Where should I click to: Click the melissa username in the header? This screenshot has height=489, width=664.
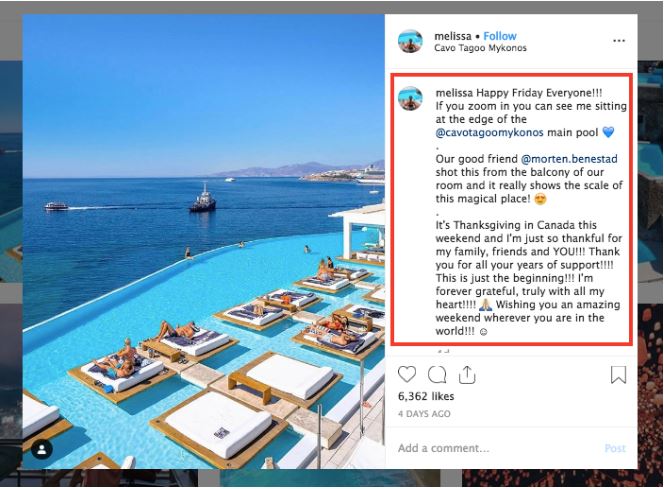pos(453,36)
